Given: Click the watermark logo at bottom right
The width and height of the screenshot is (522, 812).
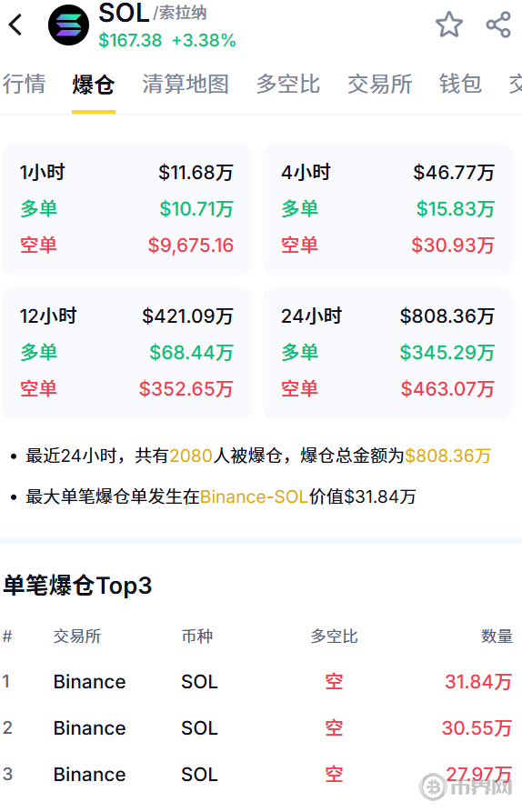Looking at the screenshot, I should coord(466,787).
